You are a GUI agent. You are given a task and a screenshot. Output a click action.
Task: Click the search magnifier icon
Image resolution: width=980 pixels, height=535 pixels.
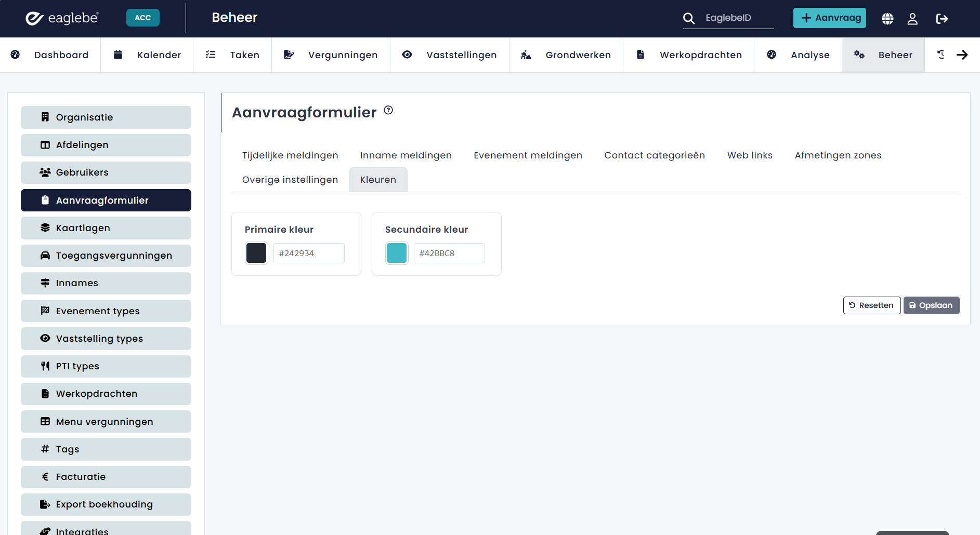689,18
